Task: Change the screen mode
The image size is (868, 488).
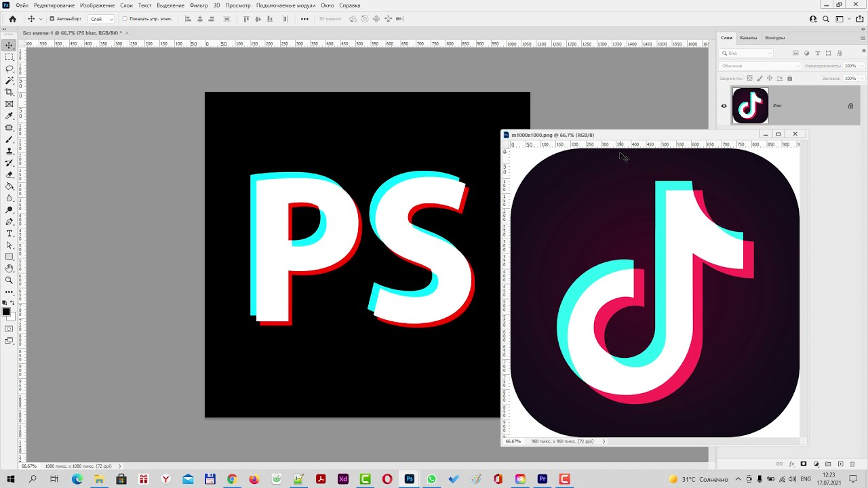Action: click(9, 341)
